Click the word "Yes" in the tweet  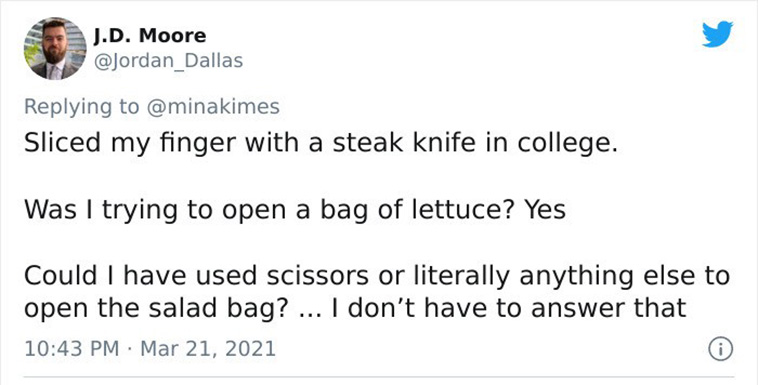click(x=545, y=209)
